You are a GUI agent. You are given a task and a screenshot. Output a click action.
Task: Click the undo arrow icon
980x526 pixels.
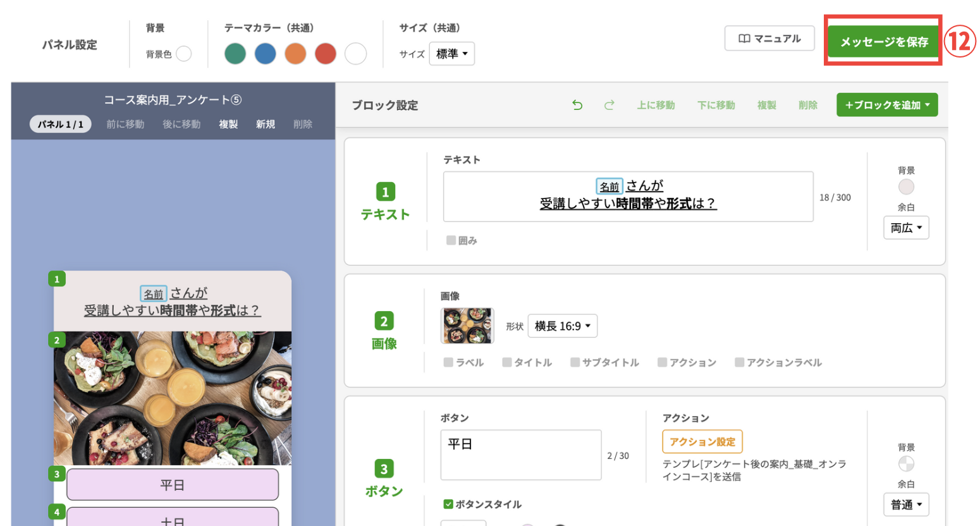pos(577,105)
